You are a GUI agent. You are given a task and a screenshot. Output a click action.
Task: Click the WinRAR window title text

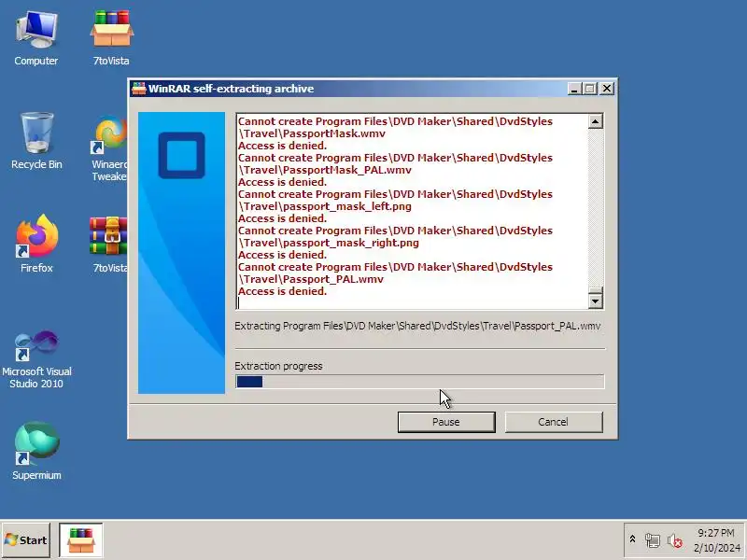tap(231, 89)
